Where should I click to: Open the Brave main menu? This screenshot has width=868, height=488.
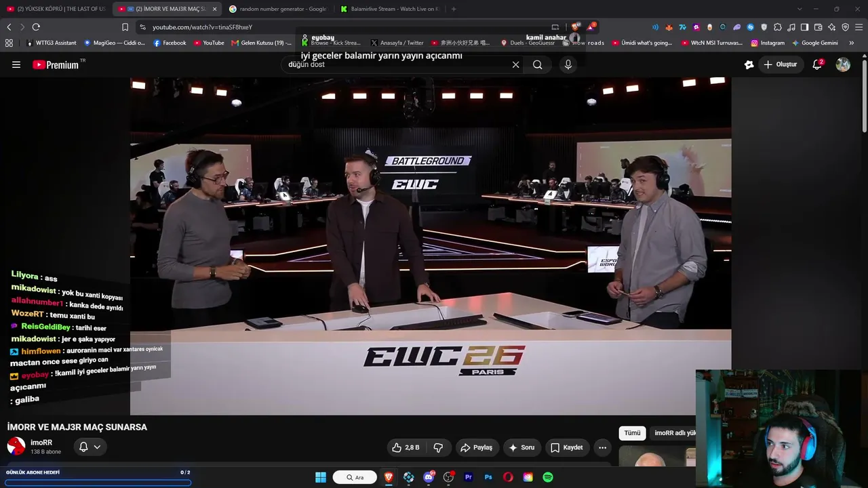click(859, 27)
